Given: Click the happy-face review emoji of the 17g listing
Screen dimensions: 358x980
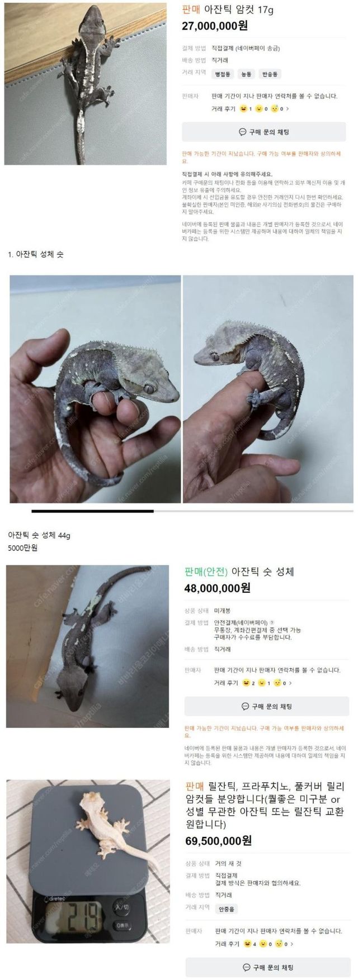Looking at the screenshot, I should [244, 109].
